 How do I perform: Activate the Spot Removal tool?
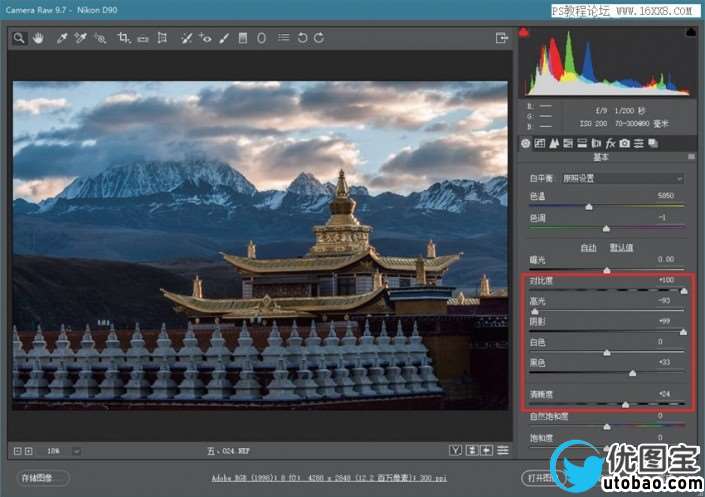coord(186,38)
